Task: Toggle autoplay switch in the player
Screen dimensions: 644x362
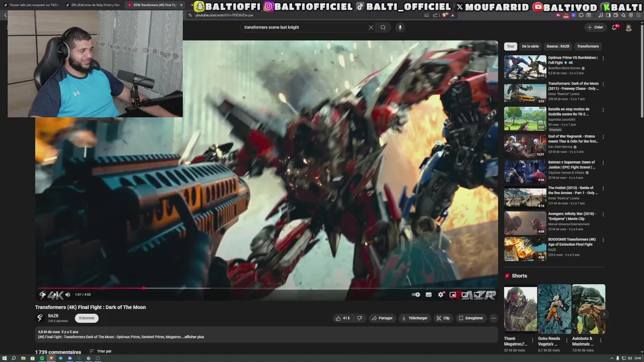Action: [416, 295]
